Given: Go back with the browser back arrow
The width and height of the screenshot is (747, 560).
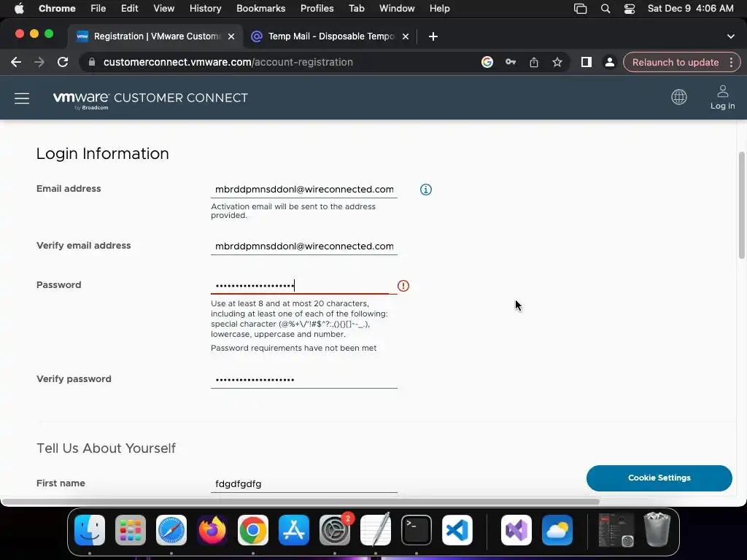Looking at the screenshot, I should click(16, 63).
